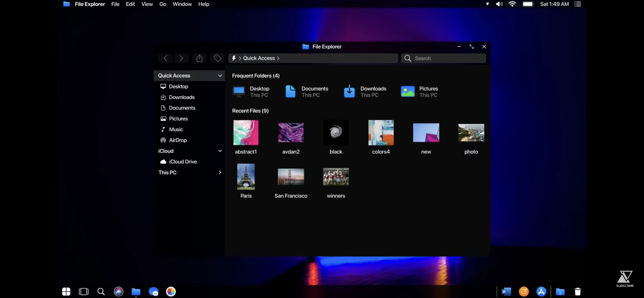The width and height of the screenshot is (644, 298).
Task: Click Quick Access in the path bar
Action: 259,58
